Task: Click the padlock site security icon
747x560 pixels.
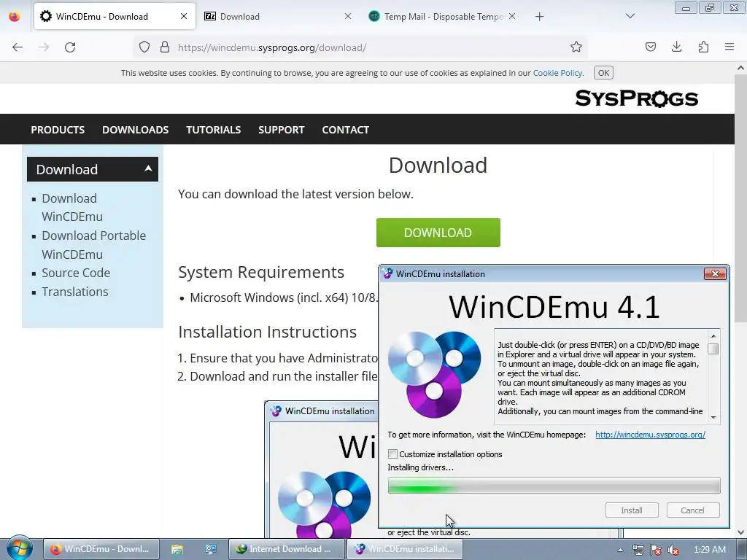Action: point(165,47)
